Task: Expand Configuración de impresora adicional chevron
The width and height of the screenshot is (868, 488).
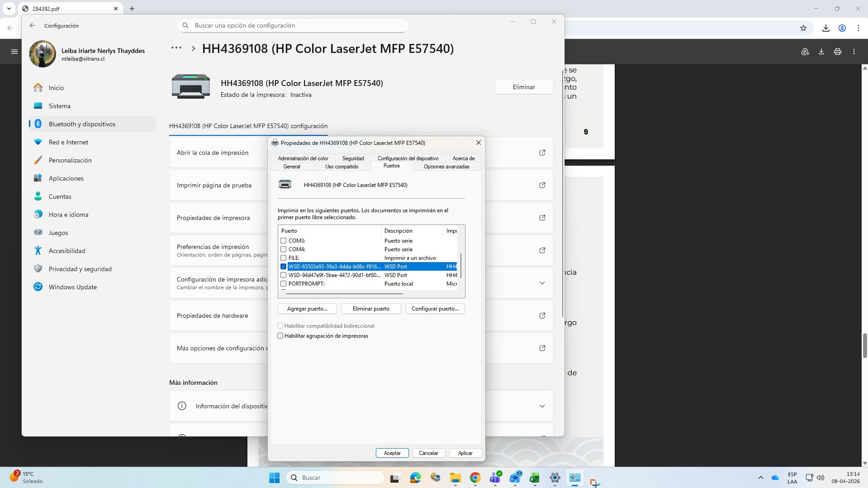Action: tap(542, 283)
